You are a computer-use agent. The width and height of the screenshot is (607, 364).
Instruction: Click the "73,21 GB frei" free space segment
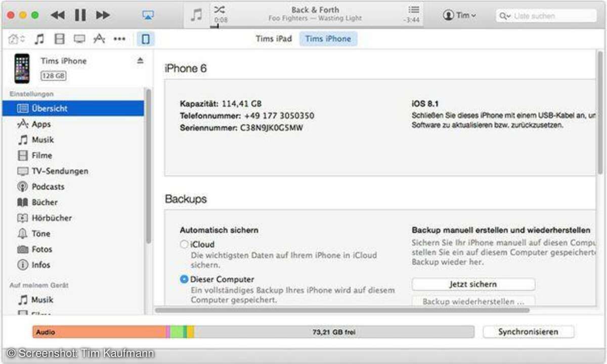point(334,332)
